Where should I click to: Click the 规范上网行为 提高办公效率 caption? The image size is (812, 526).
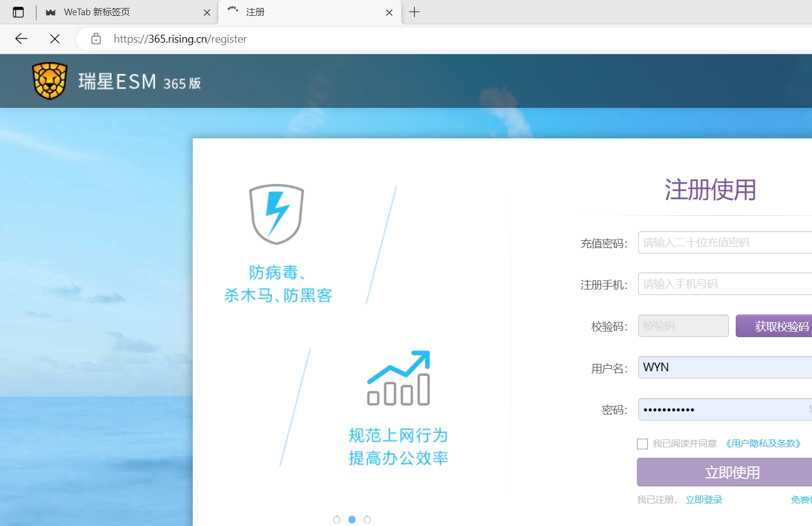pyautogui.click(x=398, y=447)
